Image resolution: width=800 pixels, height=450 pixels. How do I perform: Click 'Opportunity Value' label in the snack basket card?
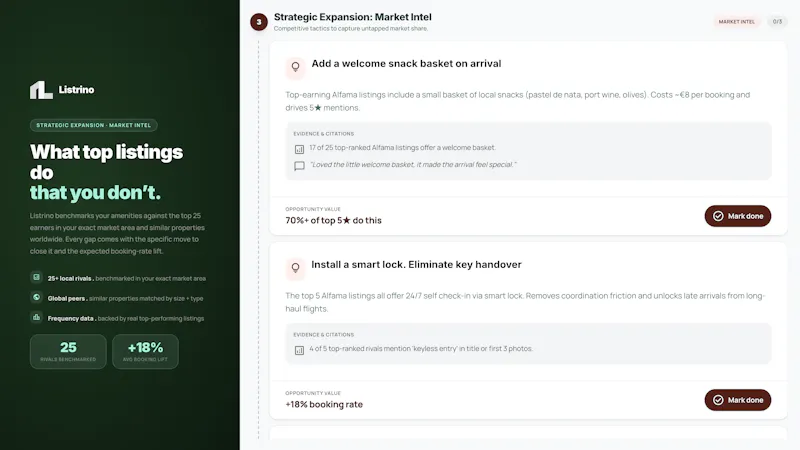pos(313,209)
